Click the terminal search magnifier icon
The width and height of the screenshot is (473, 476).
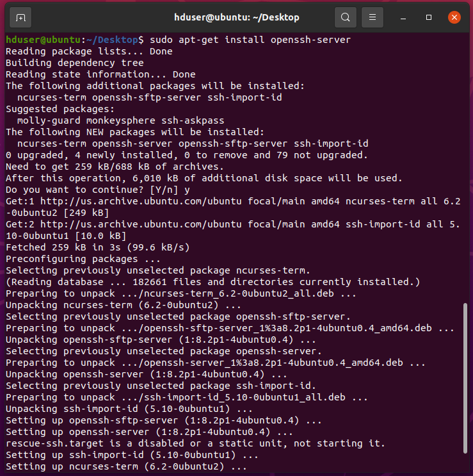click(x=346, y=17)
